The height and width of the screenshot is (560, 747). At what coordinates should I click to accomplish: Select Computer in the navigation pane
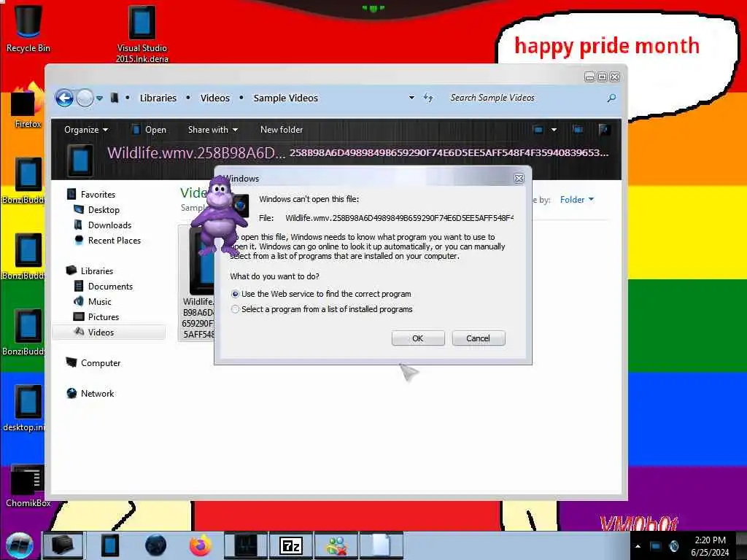click(x=101, y=363)
